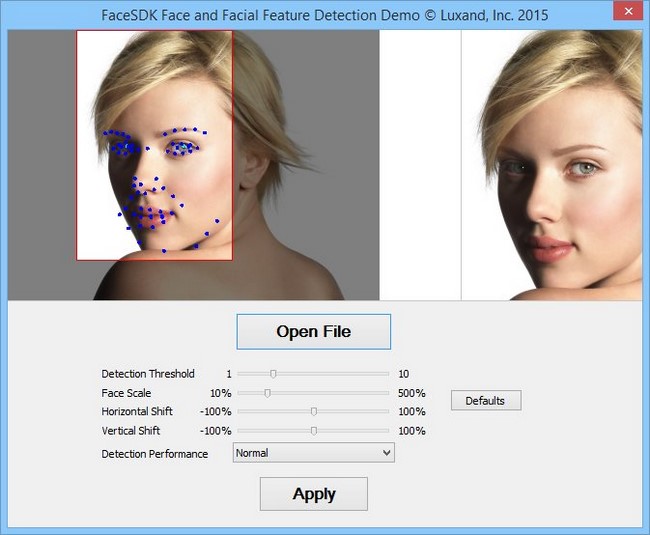This screenshot has width=650, height=535.
Task: Click the Face Scale label
Action: click(x=126, y=393)
